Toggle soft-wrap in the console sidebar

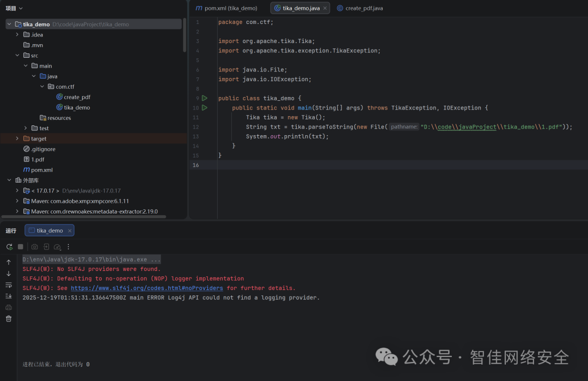9,285
